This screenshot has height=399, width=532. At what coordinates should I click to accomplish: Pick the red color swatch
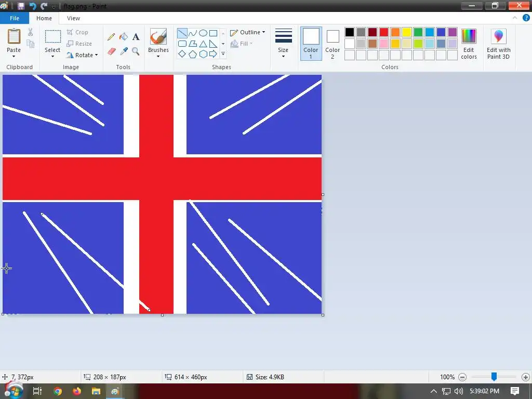384,32
